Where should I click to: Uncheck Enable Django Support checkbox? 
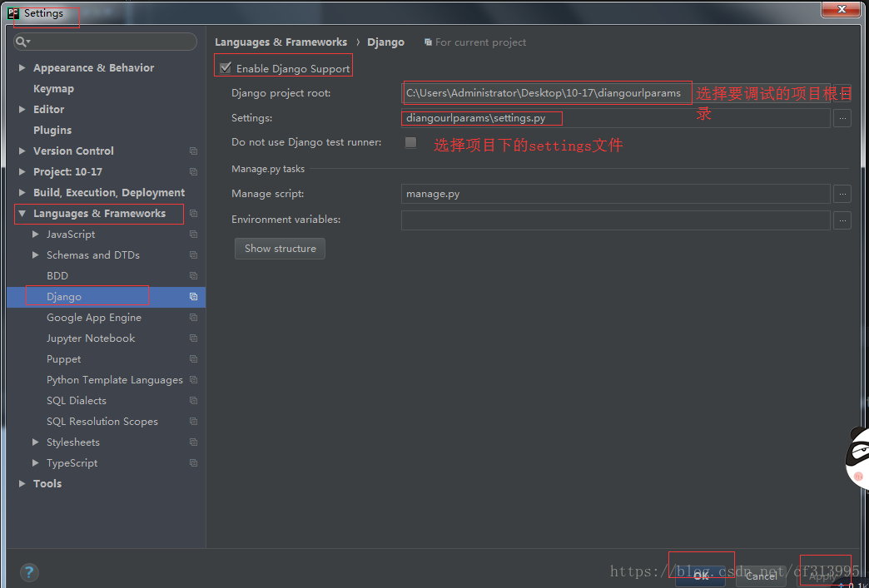coord(226,68)
